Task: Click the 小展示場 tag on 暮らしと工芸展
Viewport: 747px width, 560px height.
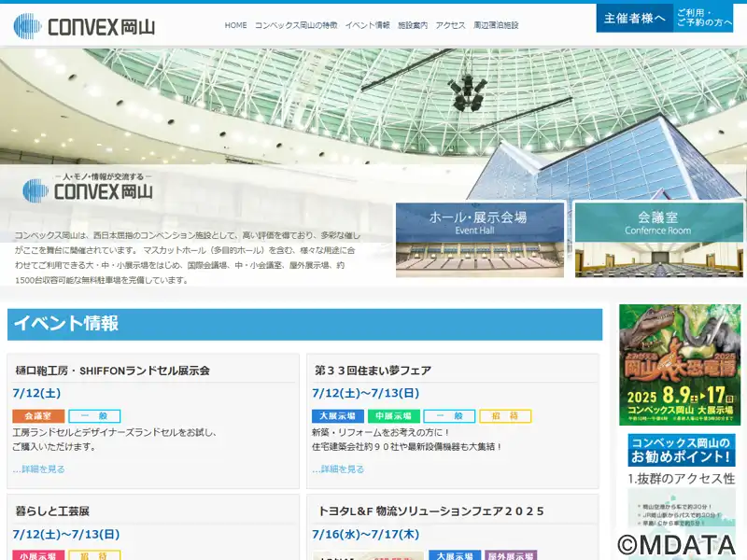Action: (38, 555)
